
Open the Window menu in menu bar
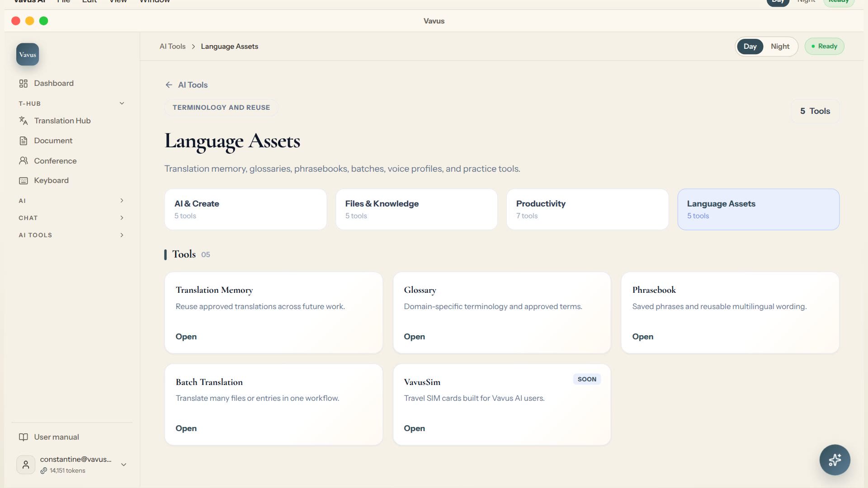[x=155, y=1]
